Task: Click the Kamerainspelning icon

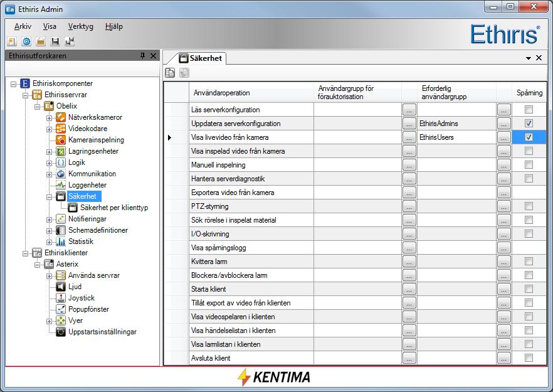Action: tap(61, 140)
